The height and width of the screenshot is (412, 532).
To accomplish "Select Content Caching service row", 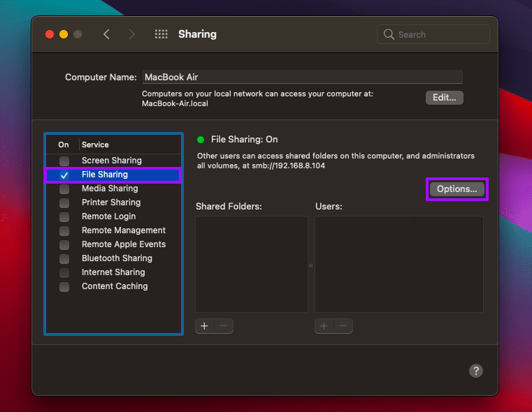I will tap(113, 286).
